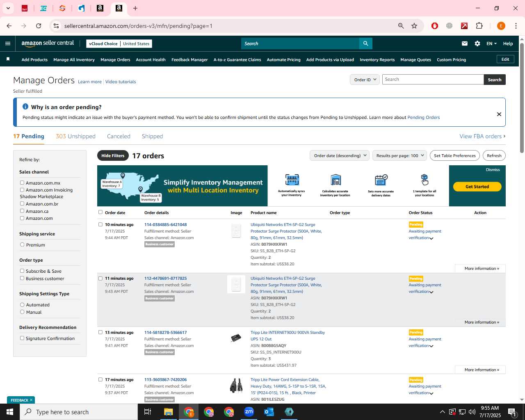Open Windows Start menu

(x=10, y=412)
